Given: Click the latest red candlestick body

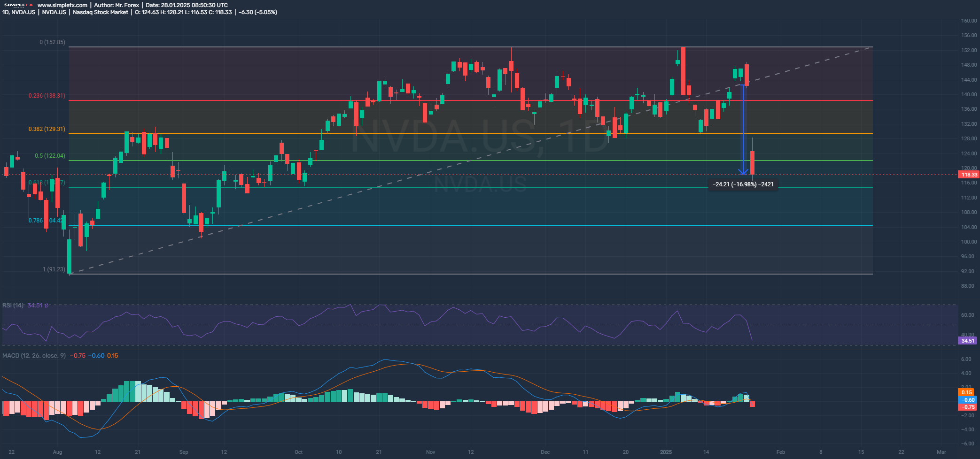Looking at the screenshot, I should point(752,162).
